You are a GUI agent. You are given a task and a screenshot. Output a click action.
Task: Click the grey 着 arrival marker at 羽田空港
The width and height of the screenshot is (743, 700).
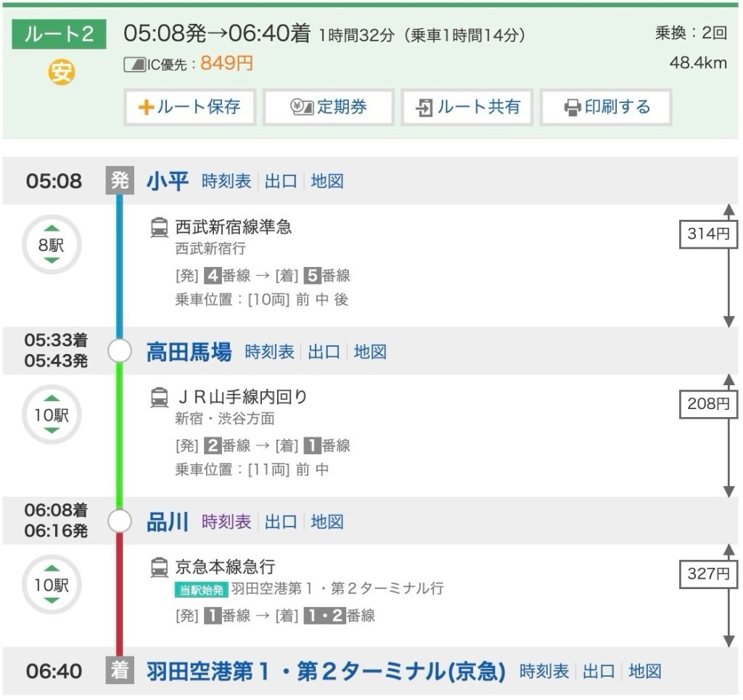(x=120, y=671)
